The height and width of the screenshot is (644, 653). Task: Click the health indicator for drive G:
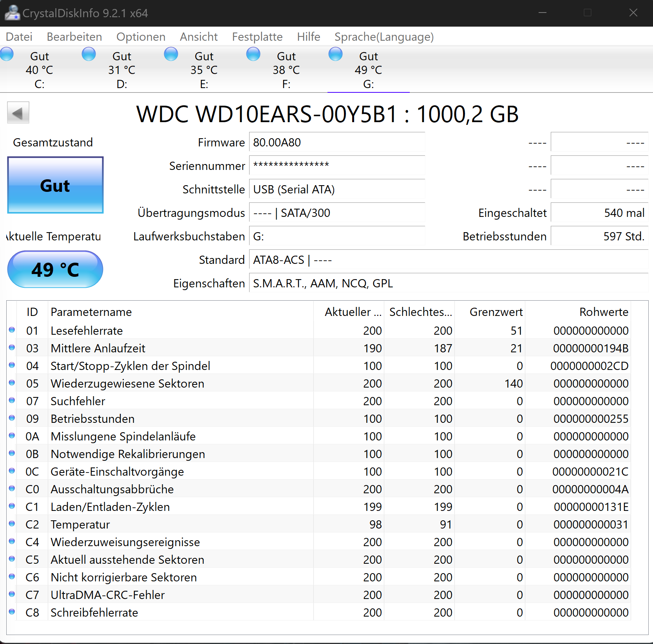(x=336, y=54)
